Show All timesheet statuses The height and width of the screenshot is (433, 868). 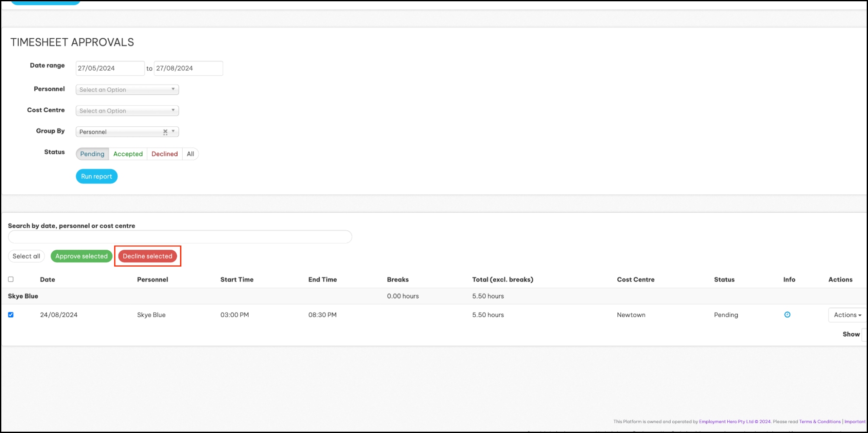click(190, 154)
